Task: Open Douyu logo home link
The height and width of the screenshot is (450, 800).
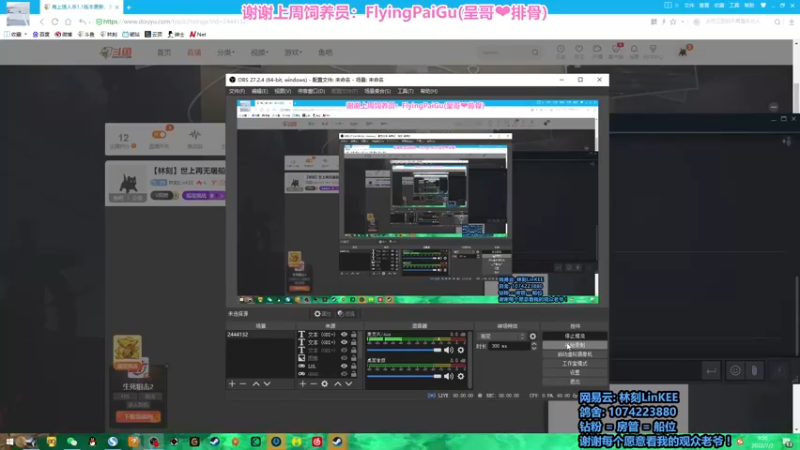Action: pos(116,52)
